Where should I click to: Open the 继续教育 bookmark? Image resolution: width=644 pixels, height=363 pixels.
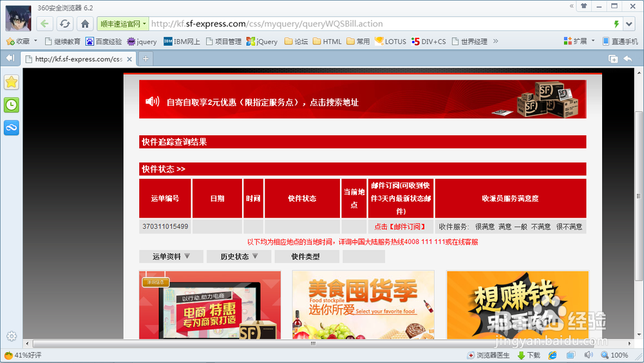click(62, 41)
